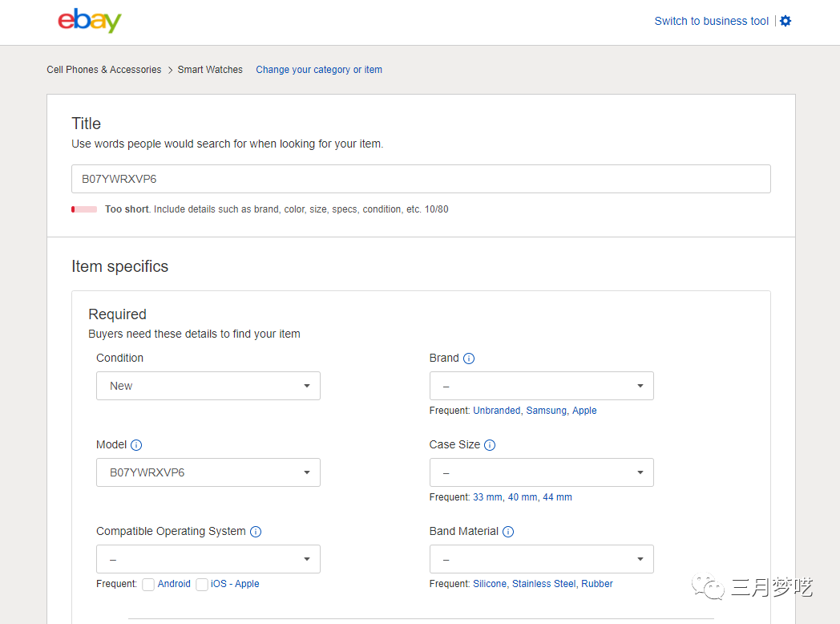The width and height of the screenshot is (840, 624).
Task: Open the Case Size dropdown
Action: click(x=542, y=472)
